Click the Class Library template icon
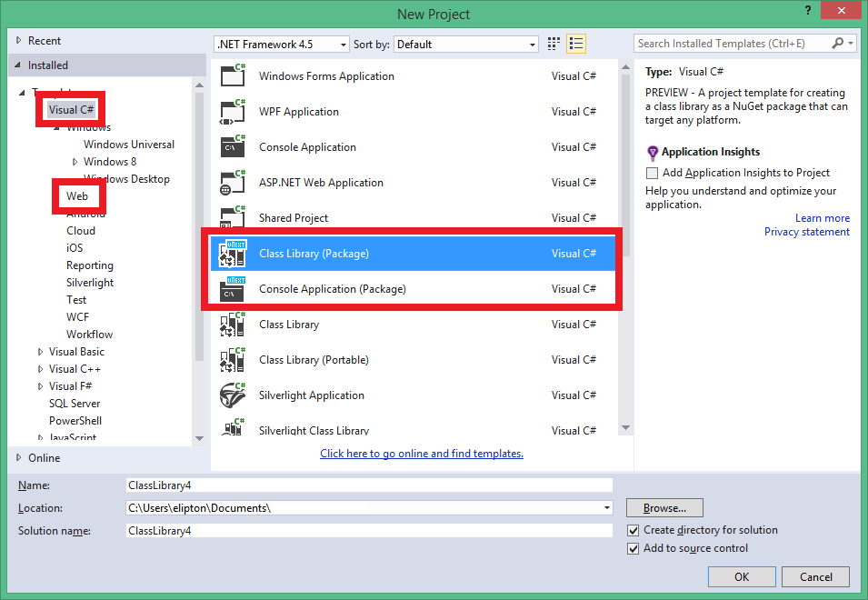 (x=233, y=324)
